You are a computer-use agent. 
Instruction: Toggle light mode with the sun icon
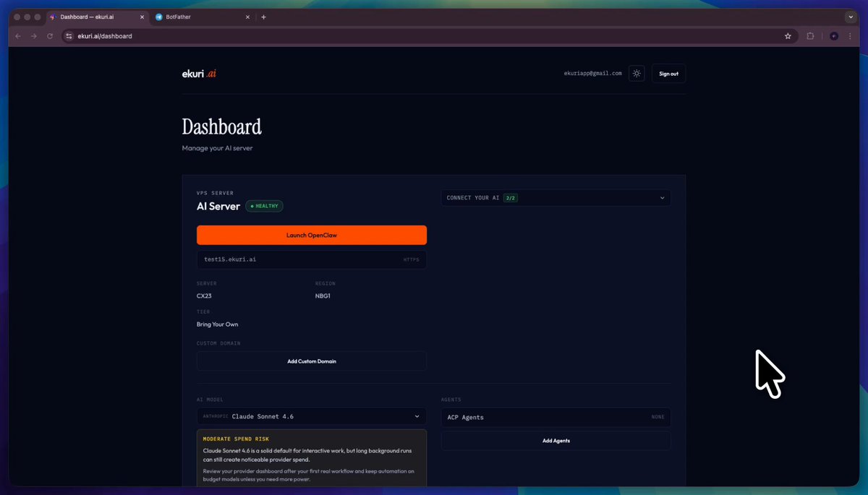click(x=637, y=73)
